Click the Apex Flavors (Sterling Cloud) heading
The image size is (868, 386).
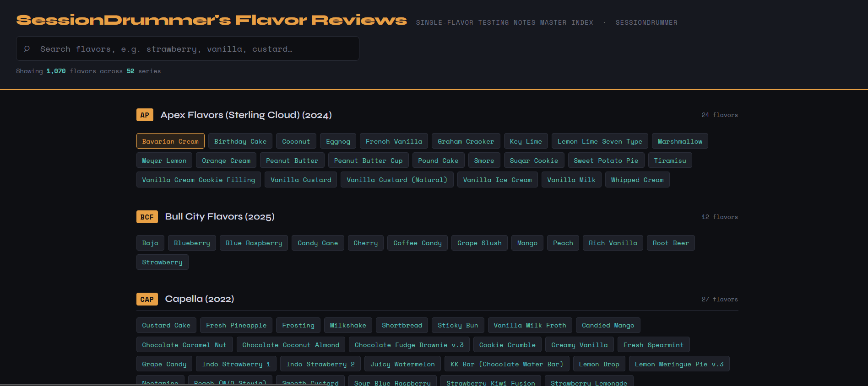coord(246,115)
